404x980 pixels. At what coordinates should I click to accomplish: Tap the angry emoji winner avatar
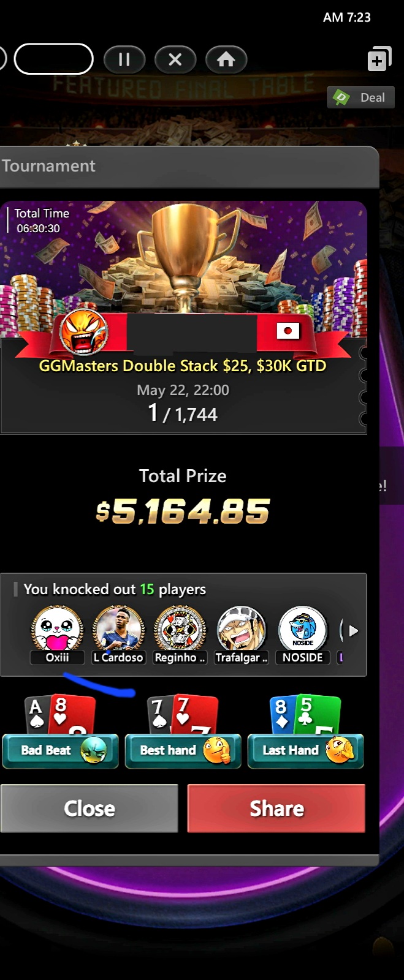coord(84,332)
